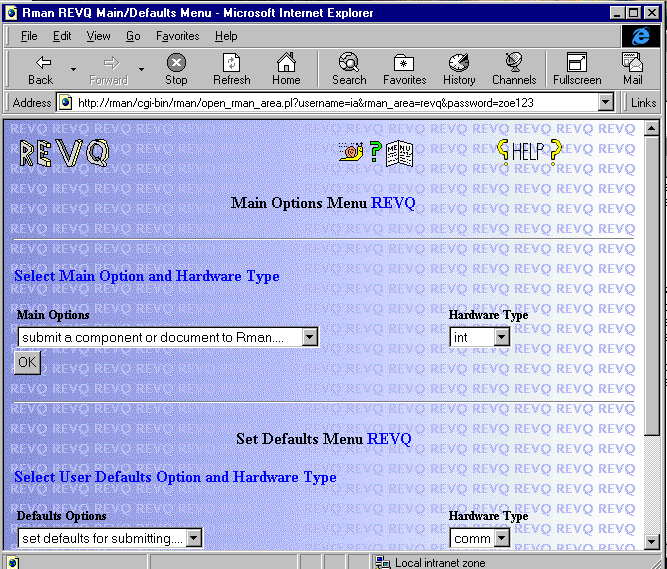Click the greyed Forward arrow toolbar button

109,70
